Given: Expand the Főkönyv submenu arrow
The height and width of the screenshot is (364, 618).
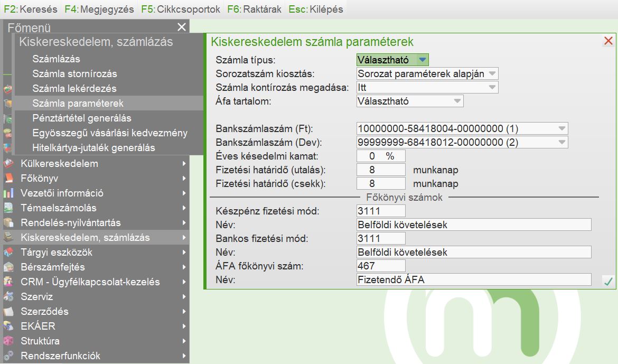Looking at the screenshot, I should (x=184, y=178).
